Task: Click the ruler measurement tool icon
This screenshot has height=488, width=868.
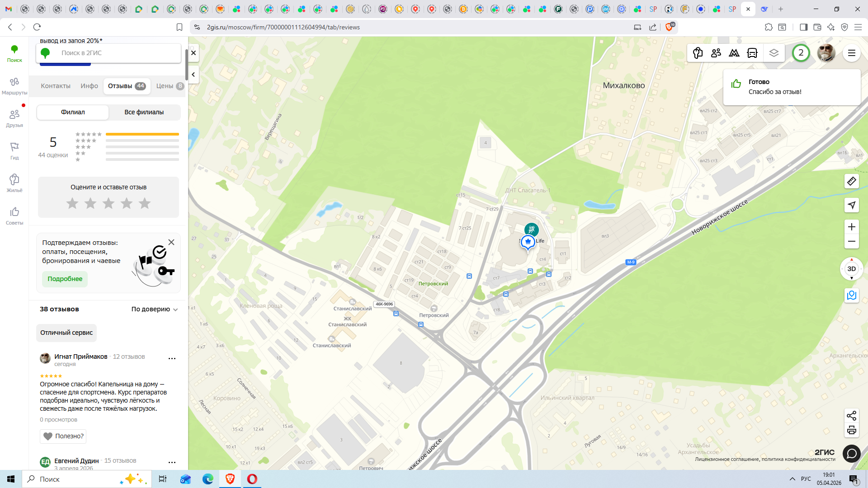Action: click(x=851, y=181)
